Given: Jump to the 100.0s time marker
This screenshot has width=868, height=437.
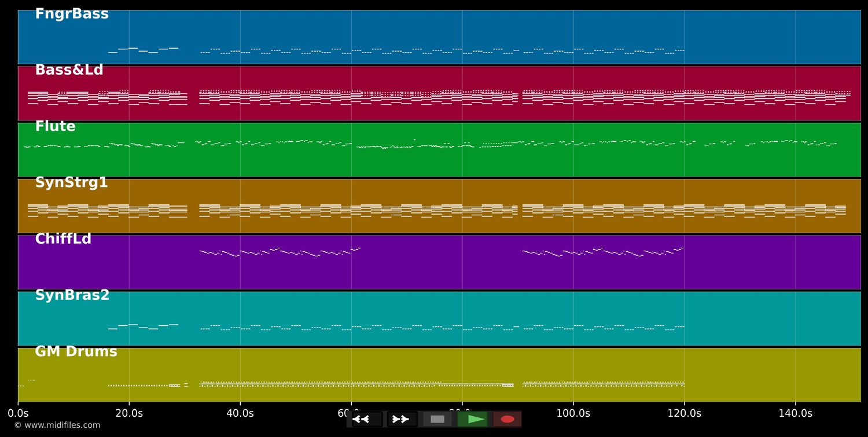Looking at the screenshot, I should [573, 413].
